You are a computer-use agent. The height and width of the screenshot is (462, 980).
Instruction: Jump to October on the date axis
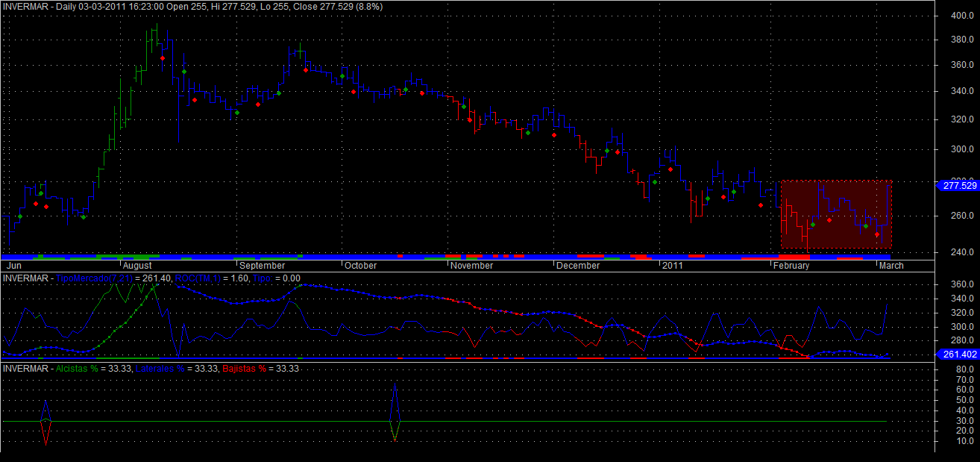click(x=361, y=266)
